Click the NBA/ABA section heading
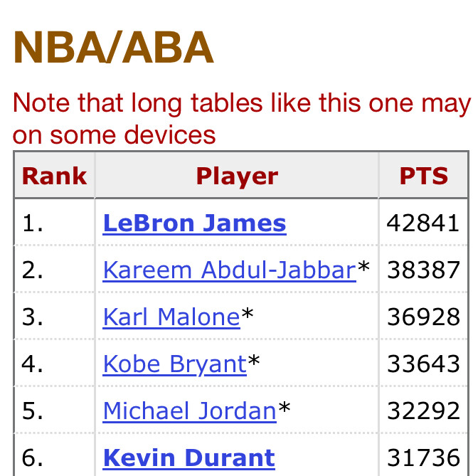The height and width of the screenshot is (476, 473). click(x=113, y=48)
